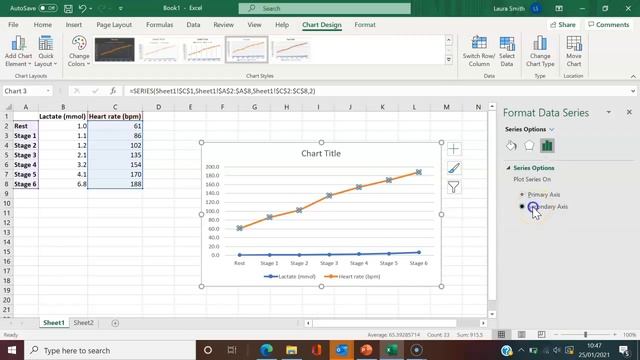Switch to Page Break Preview icon
640x360 pixels.
point(541,335)
